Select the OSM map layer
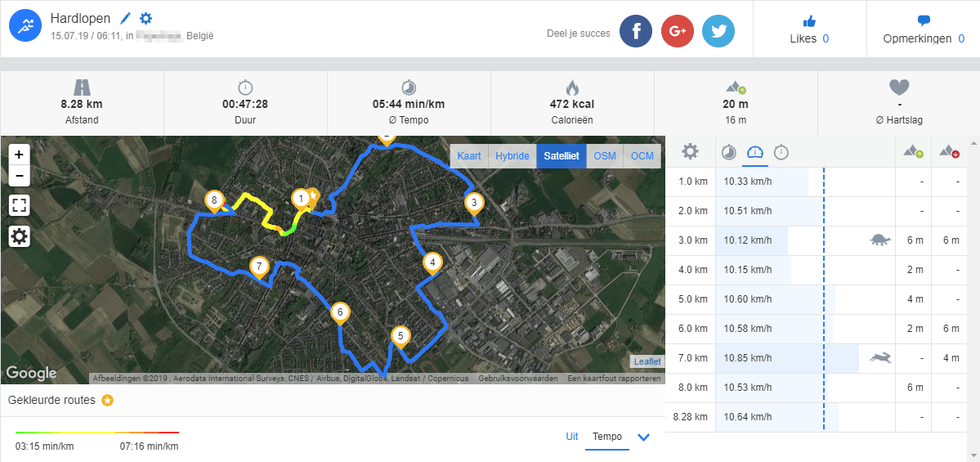This screenshot has width=980, height=462. click(605, 156)
